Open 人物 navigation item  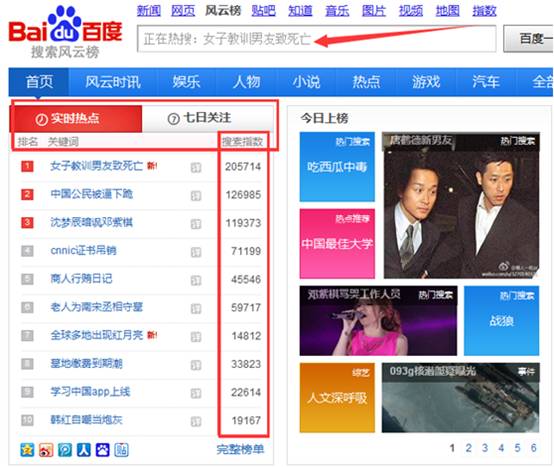coord(246,82)
